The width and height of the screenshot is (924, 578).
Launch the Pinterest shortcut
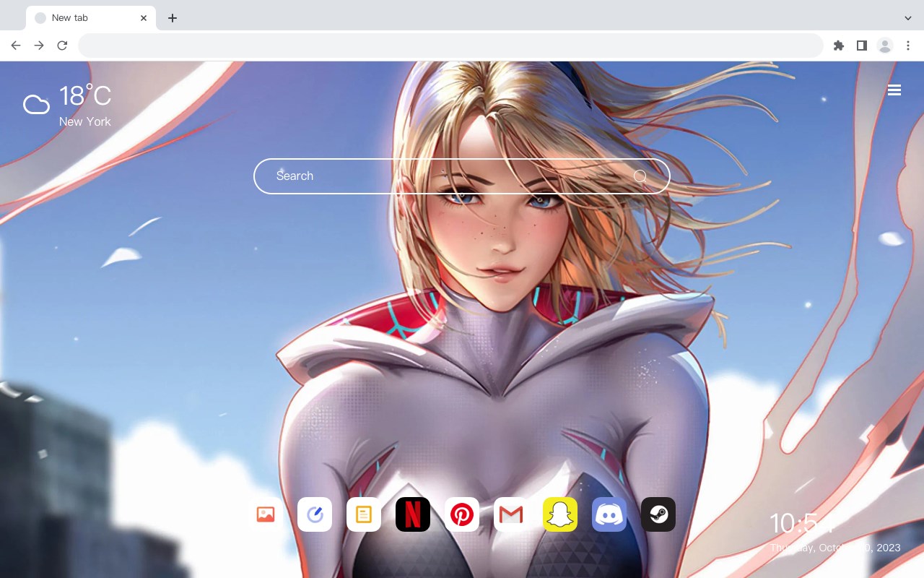pyautogui.click(x=462, y=514)
